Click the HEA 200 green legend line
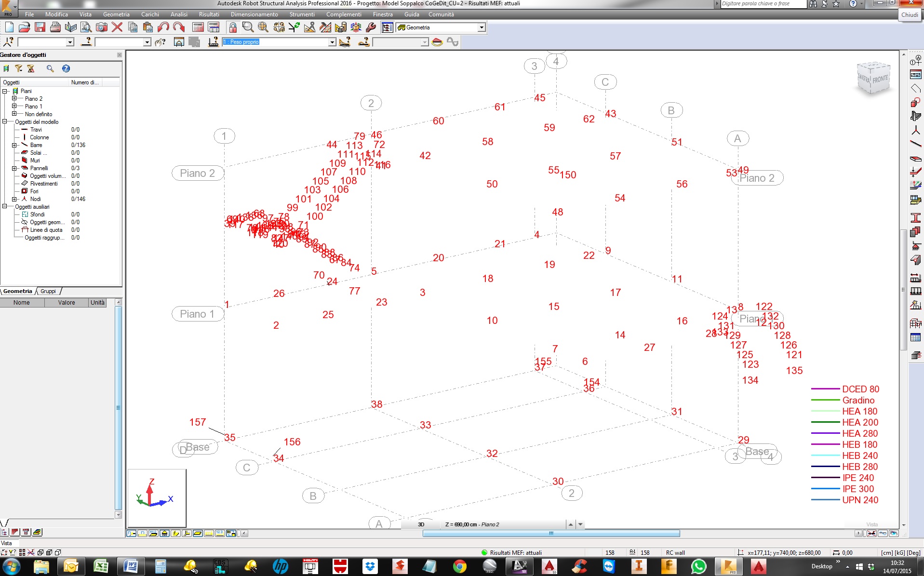This screenshot has height=576, width=924. [x=825, y=422]
